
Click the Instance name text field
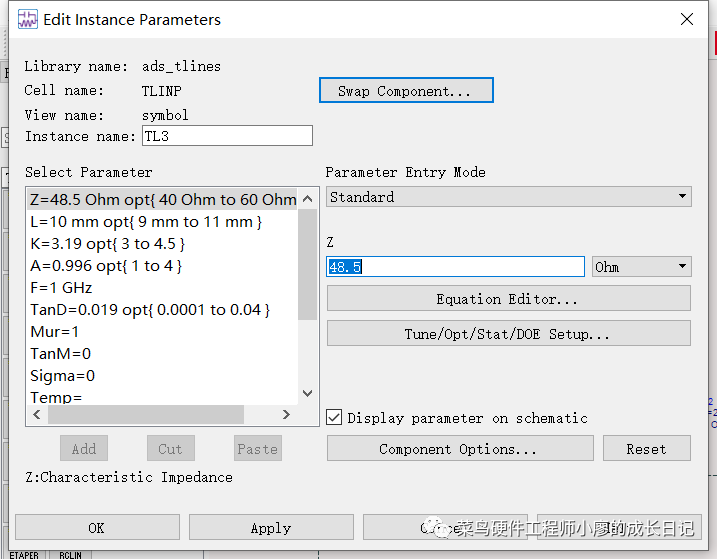[x=227, y=136]
